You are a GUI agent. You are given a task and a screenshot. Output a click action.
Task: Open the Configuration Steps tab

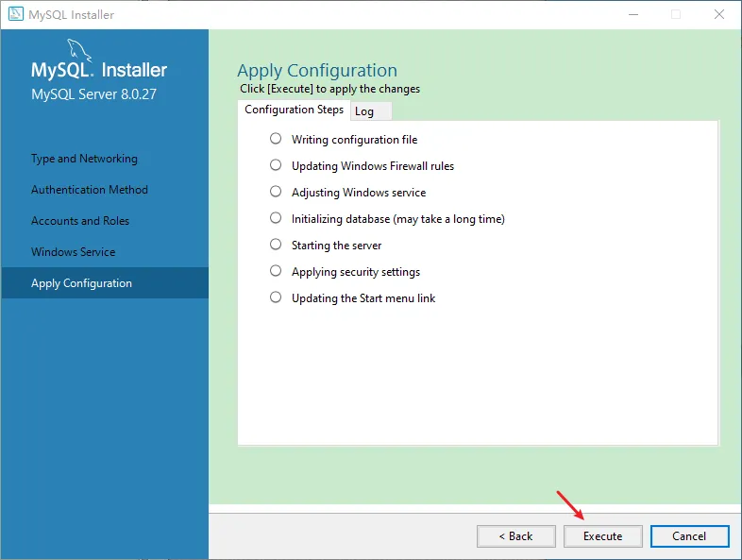(x=294, y=110)
